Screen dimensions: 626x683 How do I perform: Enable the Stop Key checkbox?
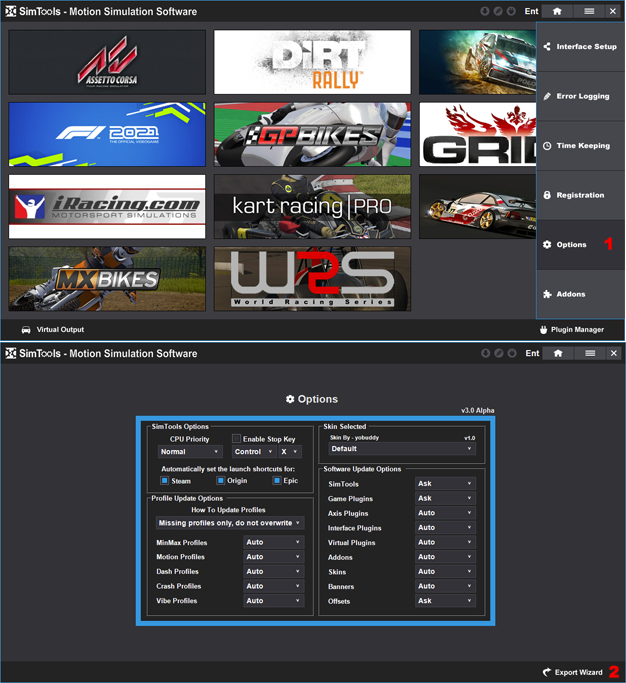point(236,439)
